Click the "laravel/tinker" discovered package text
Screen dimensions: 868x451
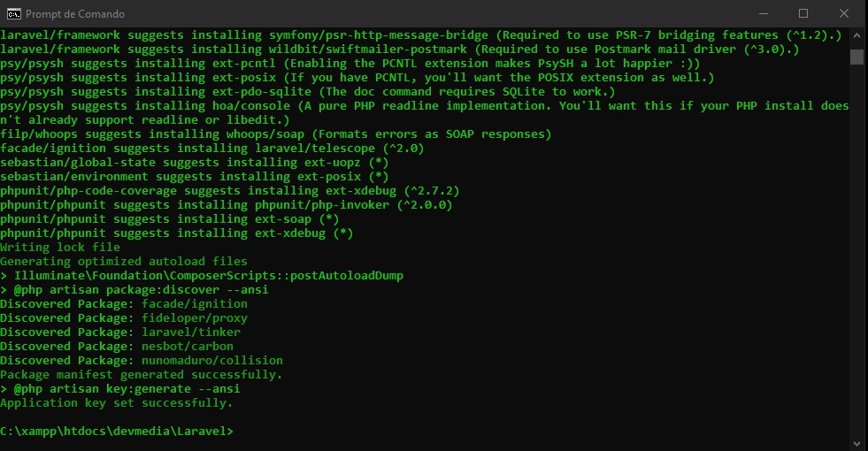(191, 333)
